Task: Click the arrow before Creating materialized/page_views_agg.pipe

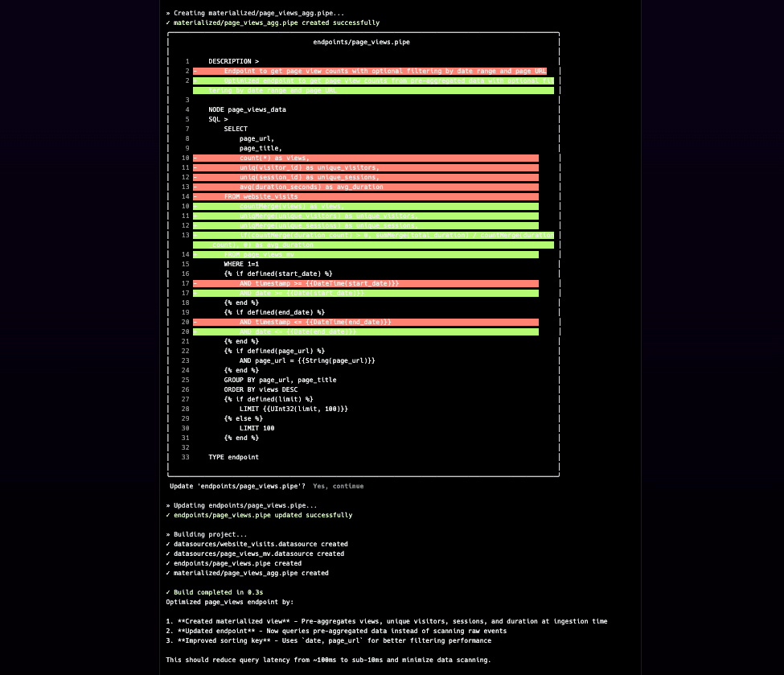Action: 168,13
